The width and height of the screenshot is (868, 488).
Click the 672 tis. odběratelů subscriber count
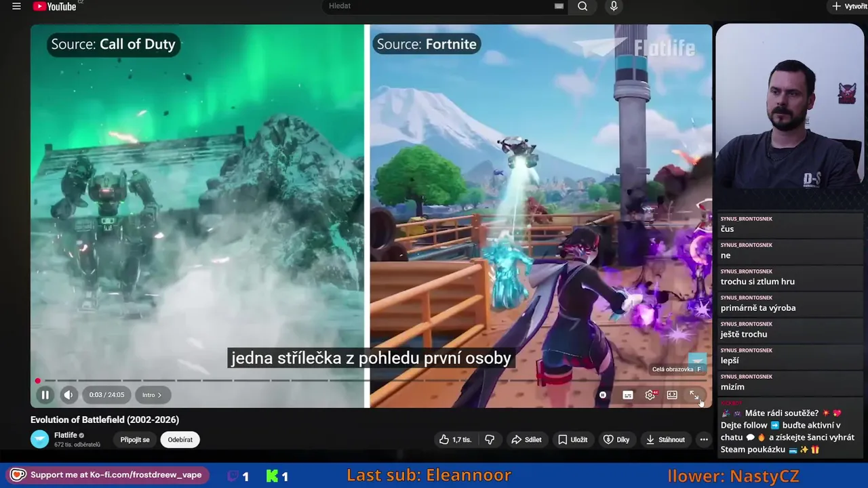[77, 445]
